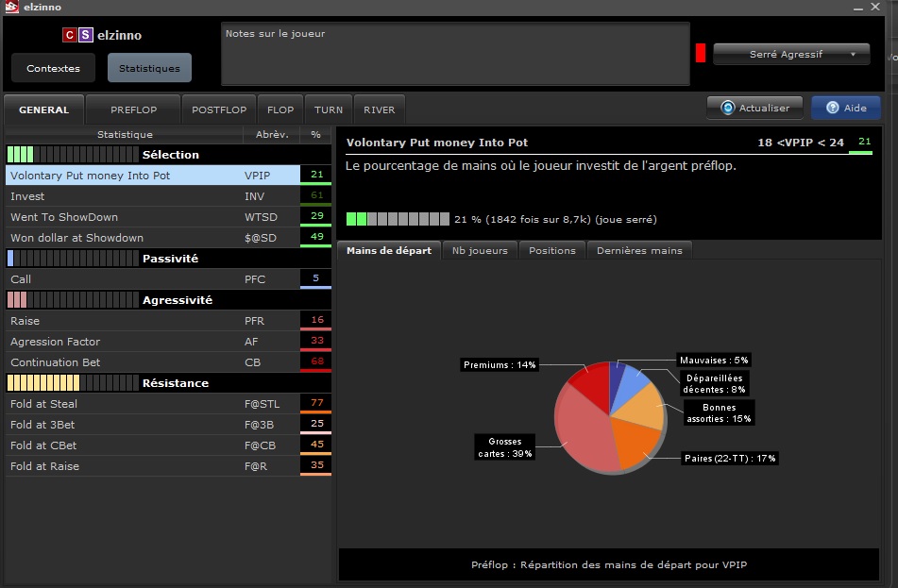Open the RIVER tab
This screenshot has height=588, width=898.
click(x=380, y=109)
